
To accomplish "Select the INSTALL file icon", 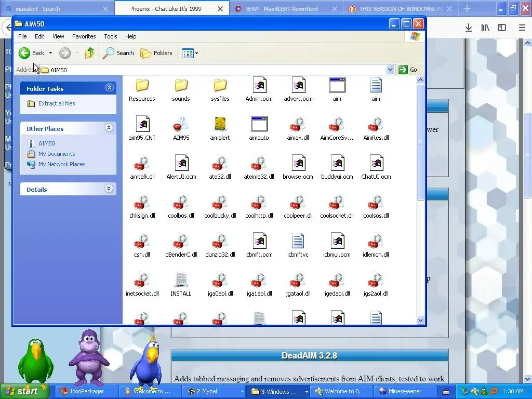I will coord(181,285).
